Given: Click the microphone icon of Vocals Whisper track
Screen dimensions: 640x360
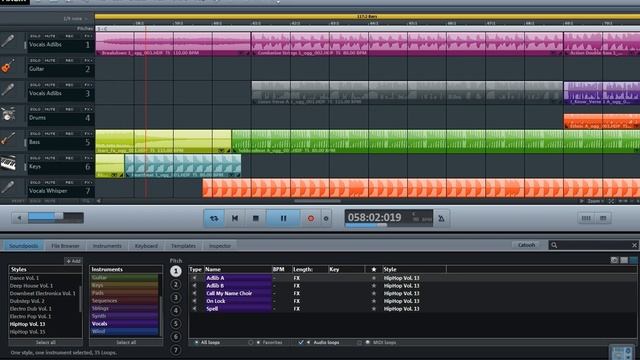Looking at the screenshot, I should pyautogui.click(x=7, y=187).
